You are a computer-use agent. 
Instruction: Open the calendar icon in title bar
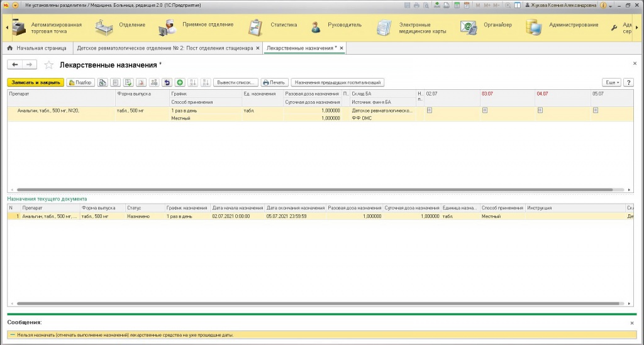[x=467, y=5]
